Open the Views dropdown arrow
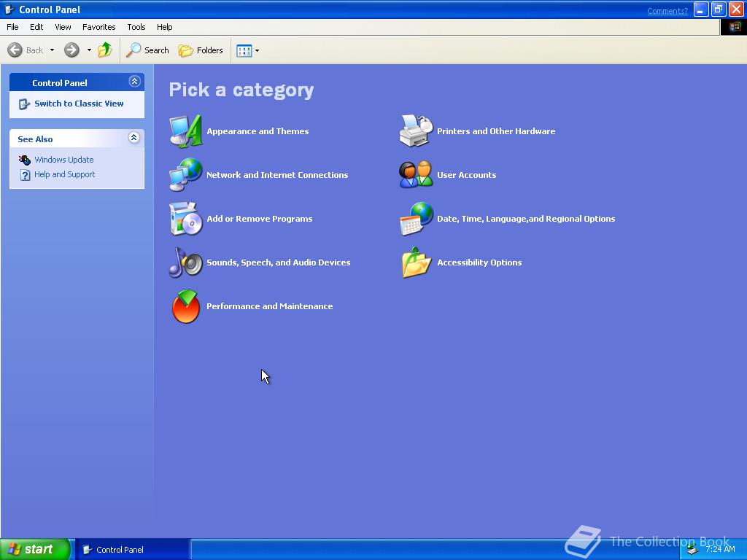The height and width of the screenshot is (560, 747). 258,50
